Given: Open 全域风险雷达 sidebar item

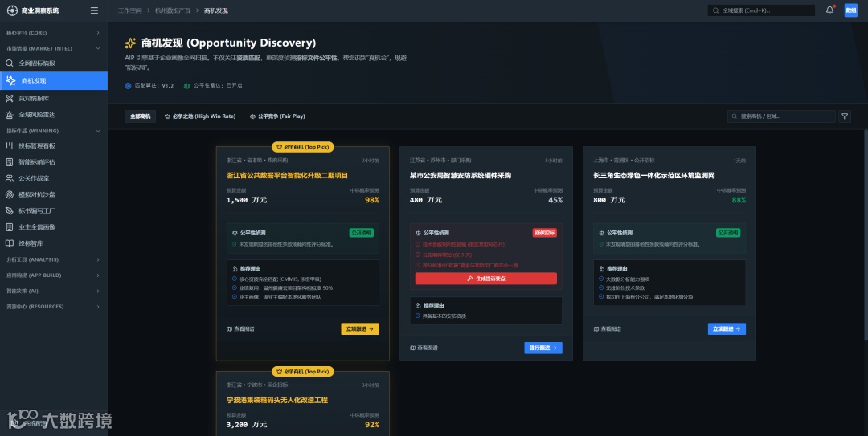Looking at the screenshot, I should (x=54, y=115).
